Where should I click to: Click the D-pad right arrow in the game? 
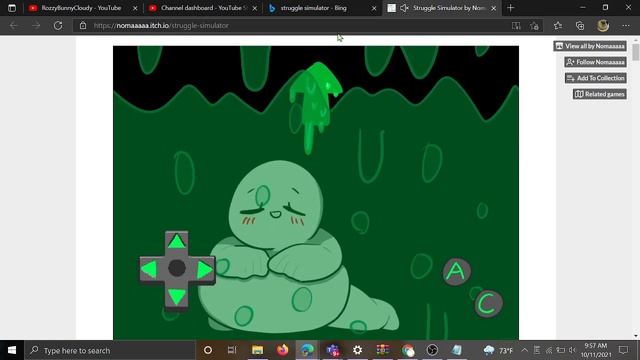(204, 270)
